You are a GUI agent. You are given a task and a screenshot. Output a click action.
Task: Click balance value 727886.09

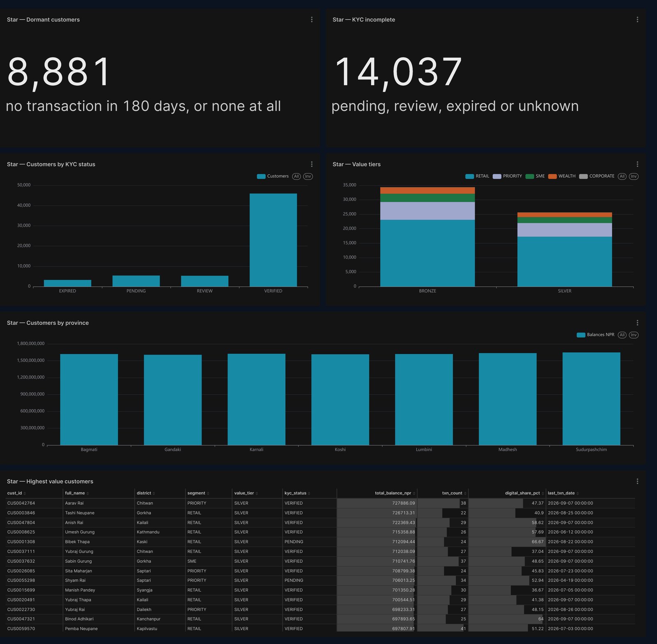tap(403, 503)
